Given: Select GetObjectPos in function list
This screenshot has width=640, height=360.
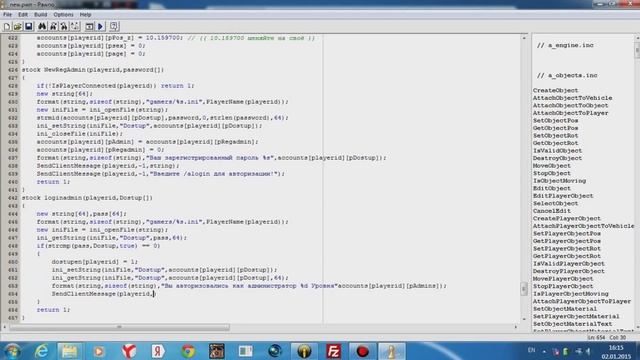Looking at the screenshot, I should coord(556,128).
